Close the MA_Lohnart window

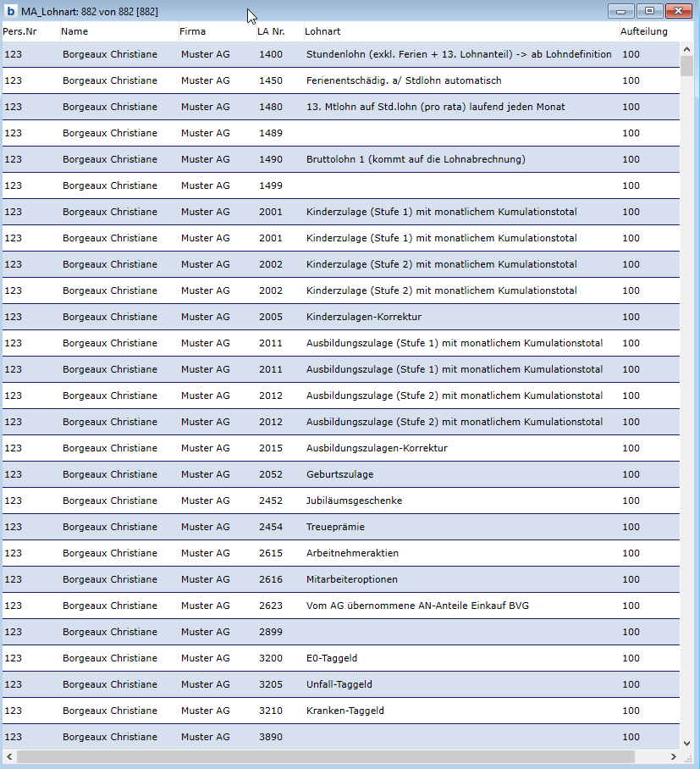click(679, 11)
